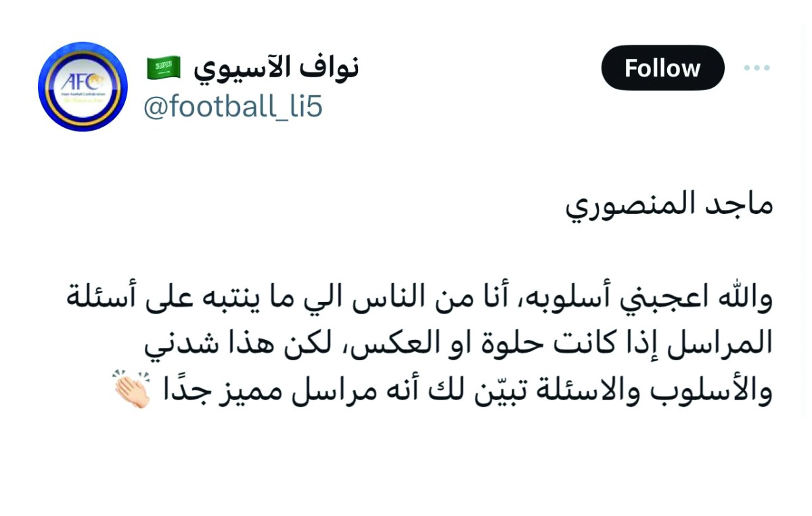Open the three-dot more options menu
This screenshot has height=516, width=812.
tap(757, 68)
